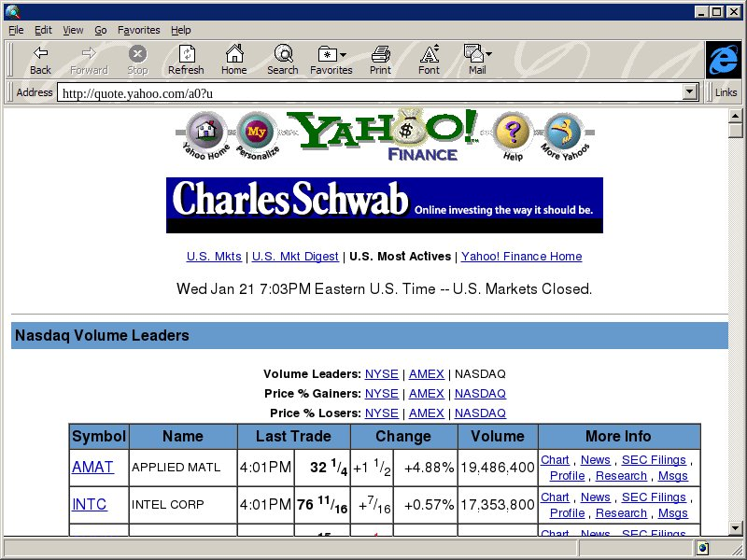The height and width of the screenshot is (560, 747).
Task: Click the Charles Schwab banner ad
Action: point(384,205)
